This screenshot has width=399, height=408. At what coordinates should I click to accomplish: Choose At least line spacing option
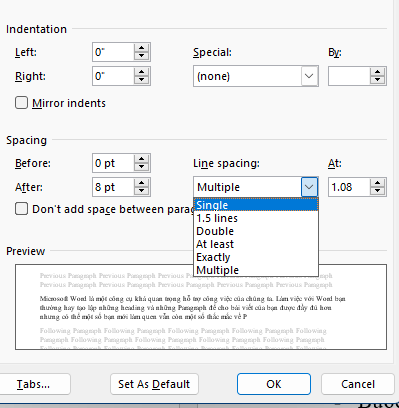point(256,244)
